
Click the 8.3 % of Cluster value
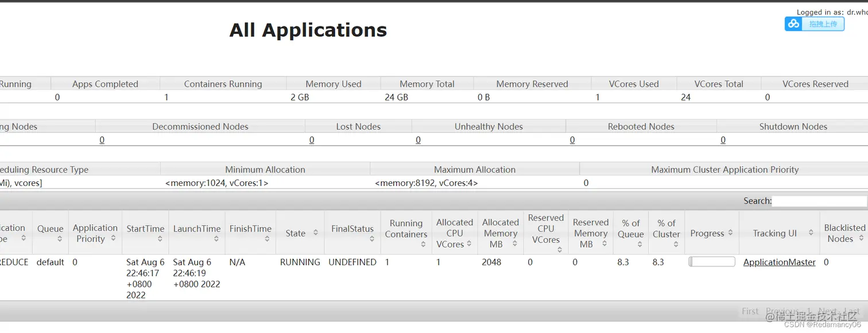coord(658,262)
